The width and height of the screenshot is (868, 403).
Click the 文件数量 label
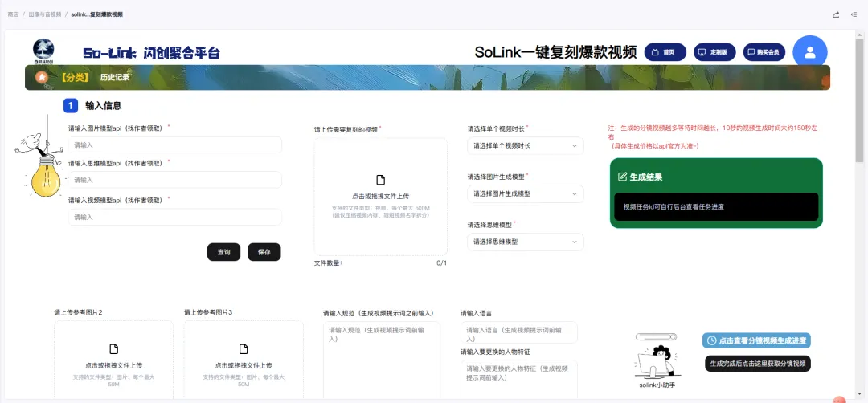(328, 263)
